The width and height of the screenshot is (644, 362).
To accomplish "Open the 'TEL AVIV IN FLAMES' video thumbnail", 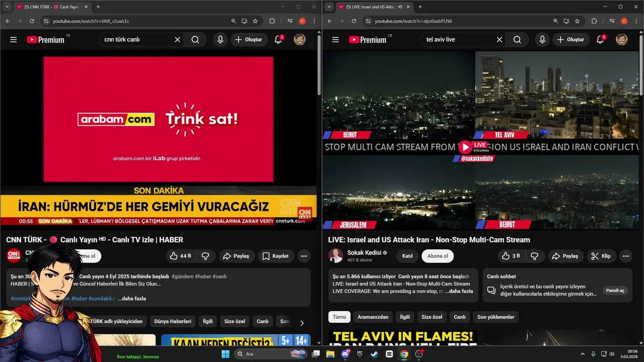I will 403,338.
